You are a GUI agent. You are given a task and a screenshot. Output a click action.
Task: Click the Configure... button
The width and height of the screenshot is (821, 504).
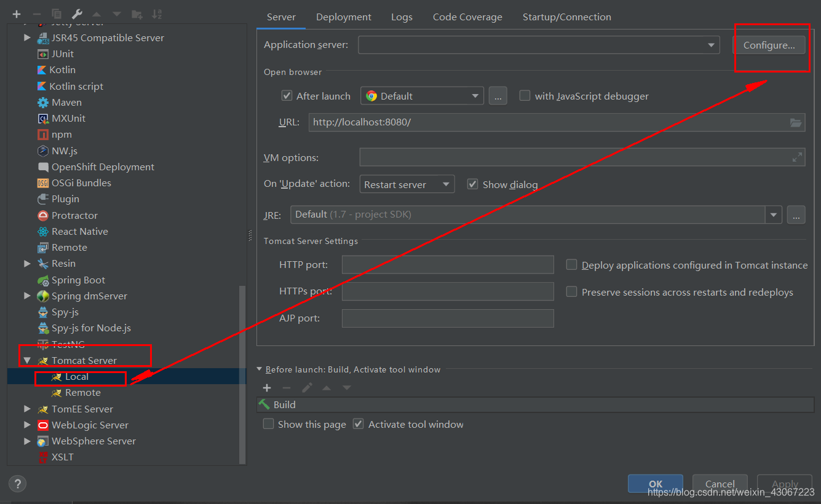(769, 45)
